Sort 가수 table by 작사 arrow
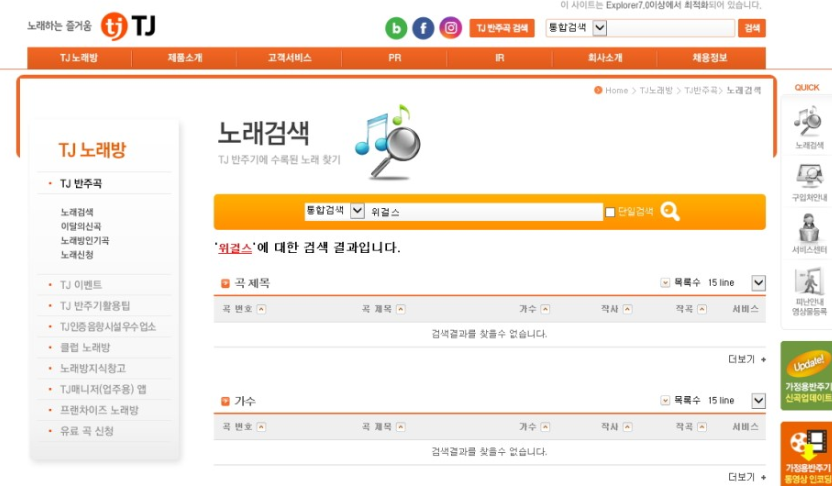 click(x=627, y=427)
